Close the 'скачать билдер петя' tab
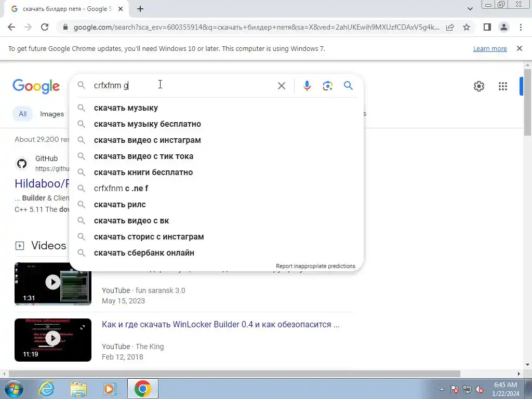The height and width of the screenshot is (399, 532). tap(120, 9)
